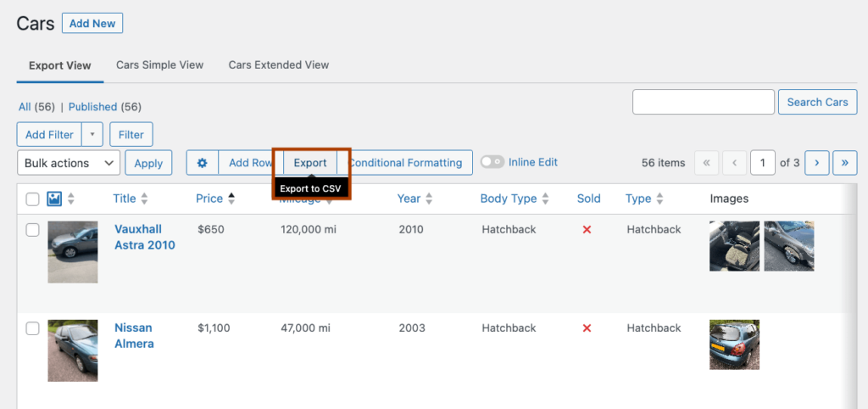Viewport: 868px width, 409px height.
Task: Jump to last page double arrow
Action: 844,162
